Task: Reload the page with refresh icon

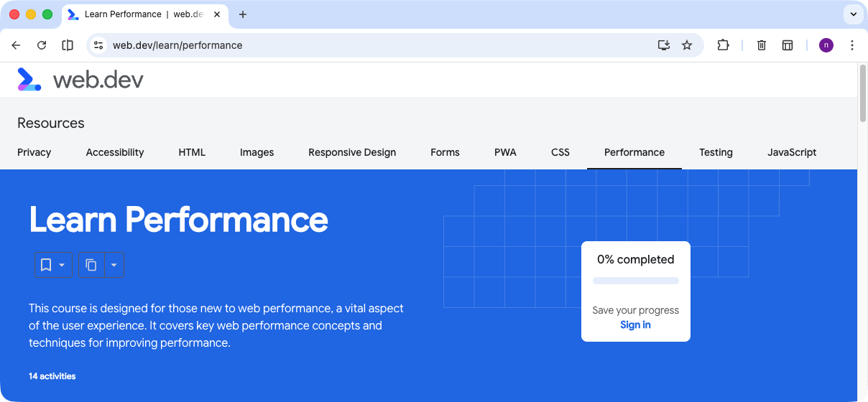Action: point(42,45)
